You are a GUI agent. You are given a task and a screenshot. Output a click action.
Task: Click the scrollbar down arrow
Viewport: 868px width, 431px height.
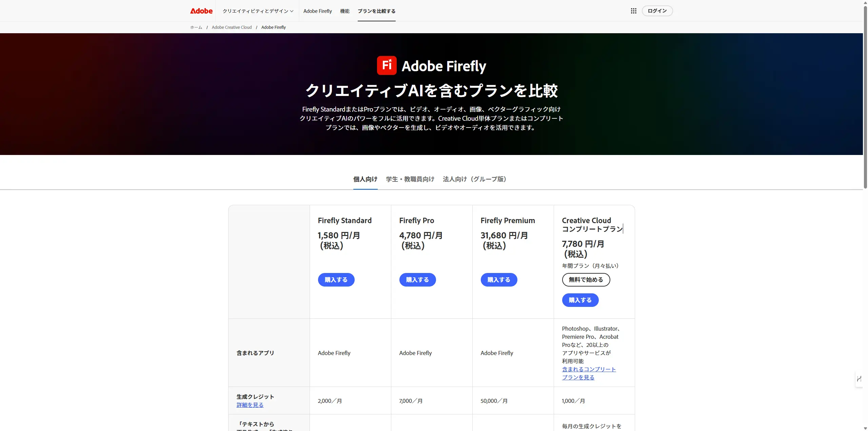coord(865,428)
